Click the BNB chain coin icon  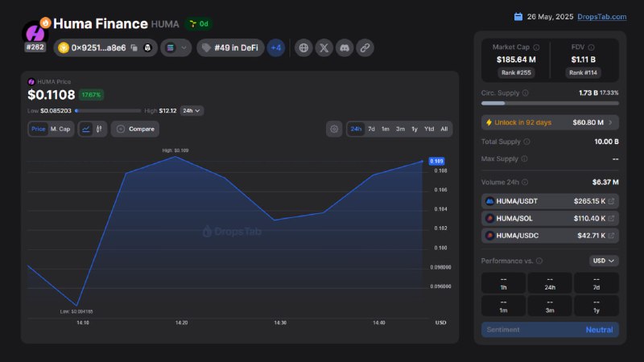point(64,48)
